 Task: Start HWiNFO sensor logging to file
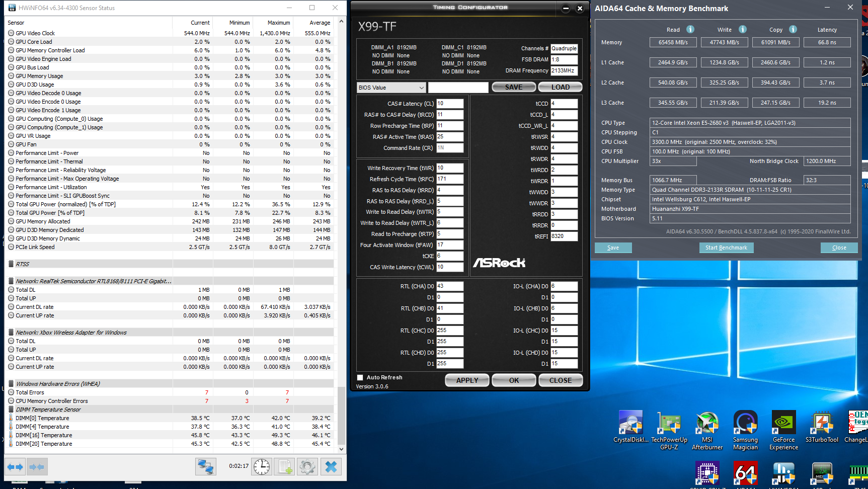click(x=285, y=467)
